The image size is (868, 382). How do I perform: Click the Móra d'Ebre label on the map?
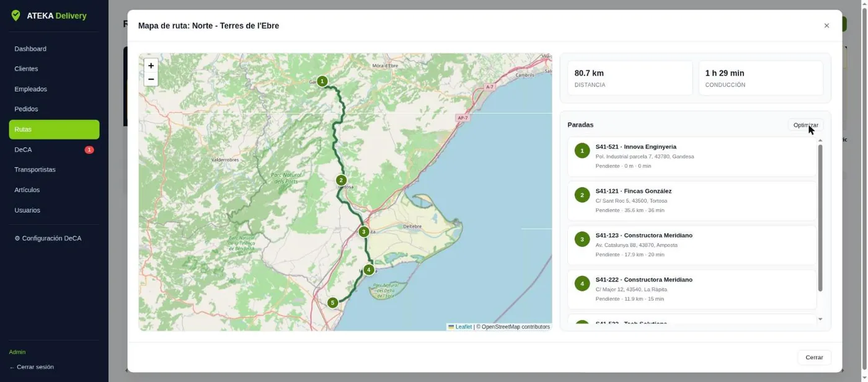[384, 66]
